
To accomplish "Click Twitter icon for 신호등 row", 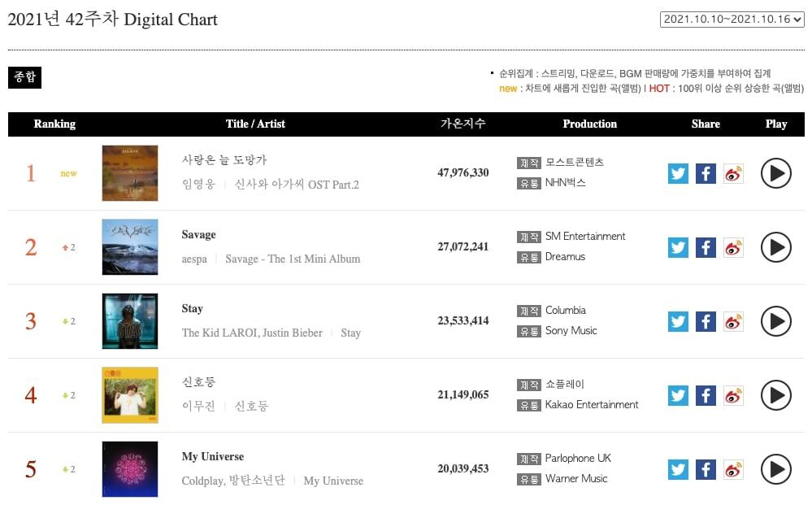I will 678,395.
